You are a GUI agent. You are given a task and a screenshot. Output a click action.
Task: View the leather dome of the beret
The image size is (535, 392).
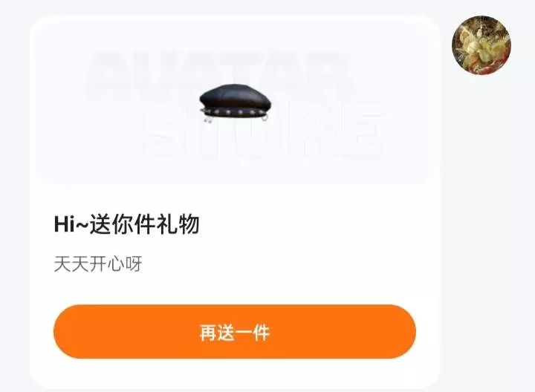click(235, 96)
